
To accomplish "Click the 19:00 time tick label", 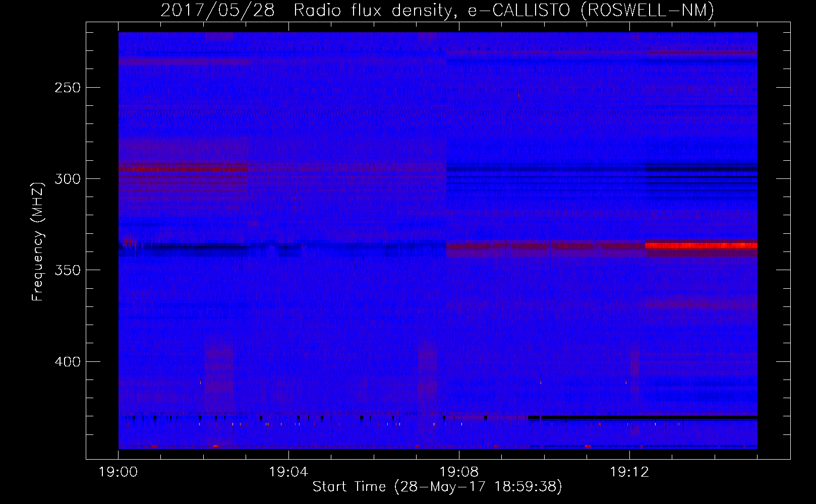I will click(x=118, y=472).
